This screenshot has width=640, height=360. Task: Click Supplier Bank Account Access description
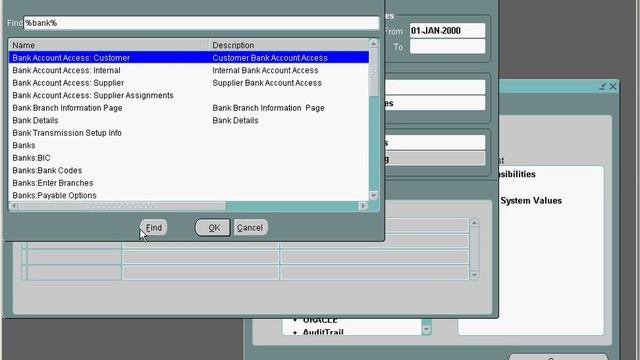pyautogui.click(x=267, y=83)
